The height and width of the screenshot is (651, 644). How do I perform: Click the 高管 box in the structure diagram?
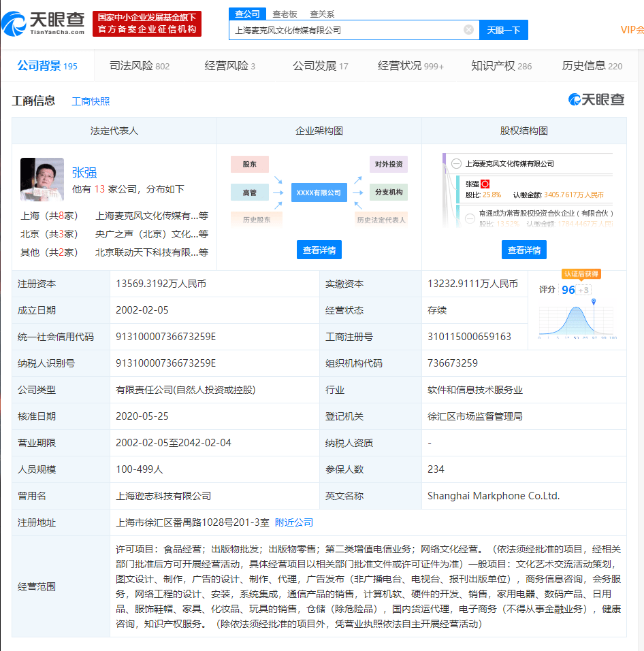[250, 193]
